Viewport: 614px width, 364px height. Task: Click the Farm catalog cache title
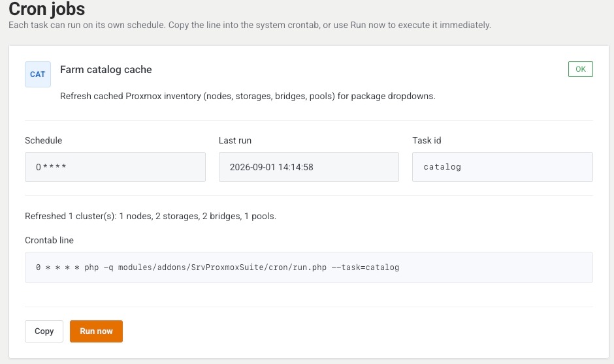(106, 70)
